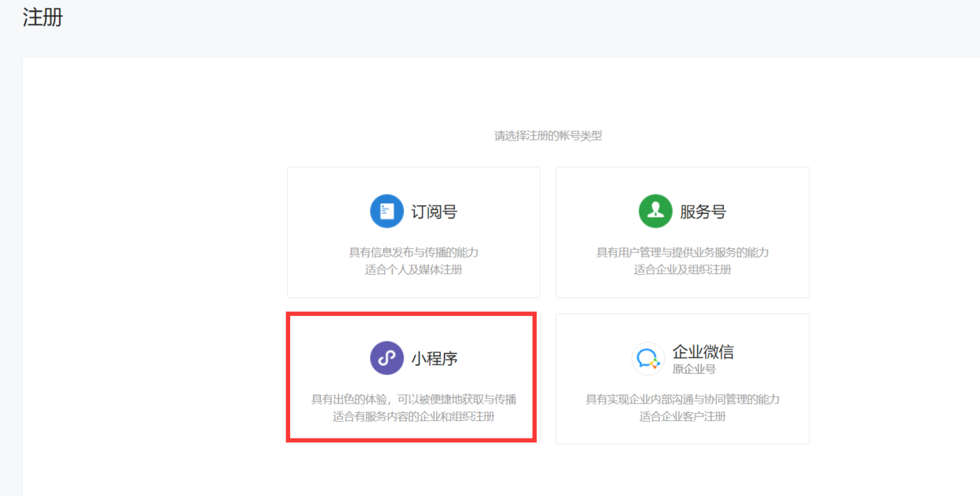Click the 原企业号 subtitle label
Image resolution: width=980 pixels, height=496 pixels.
click(x=694, y=370)
